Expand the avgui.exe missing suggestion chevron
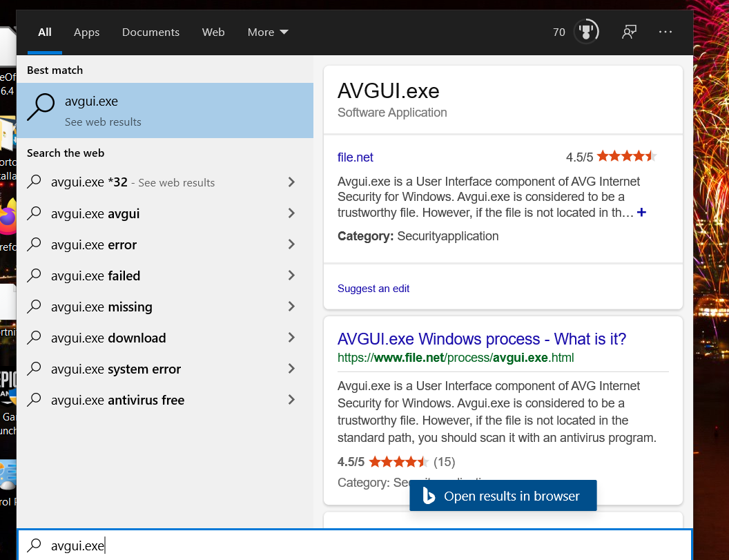The width and height of the screenshot is (729, 560). click(x=291, y=307)
